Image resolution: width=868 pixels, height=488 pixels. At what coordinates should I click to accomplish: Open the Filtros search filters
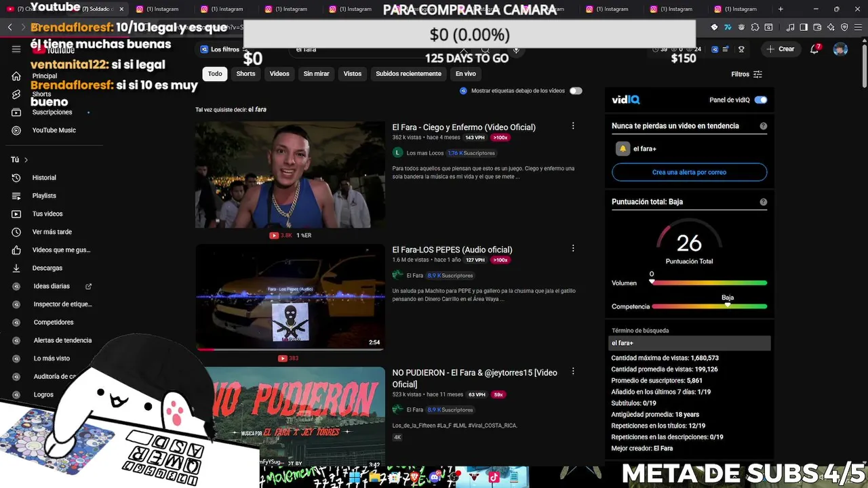pos(747,74)
